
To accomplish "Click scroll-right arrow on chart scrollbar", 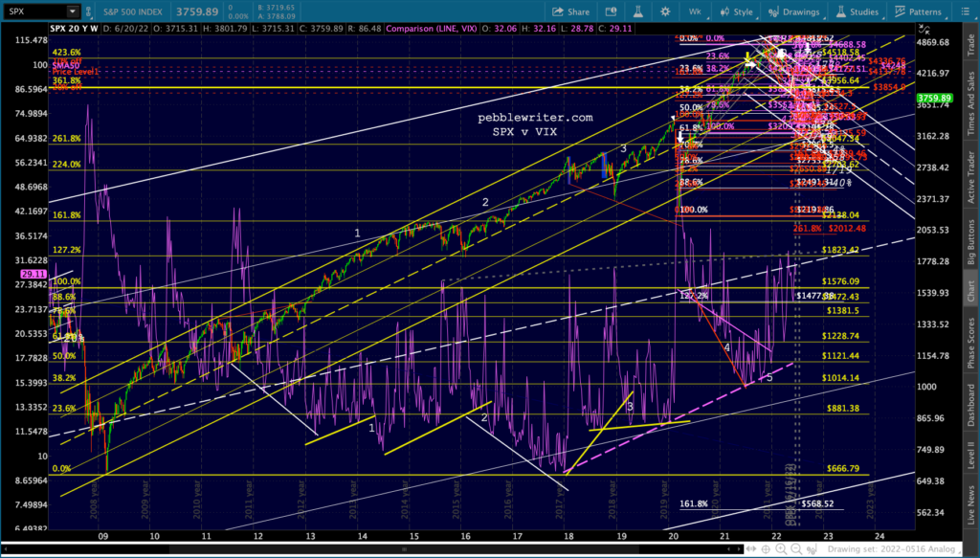I will click(x=738, y=549).
